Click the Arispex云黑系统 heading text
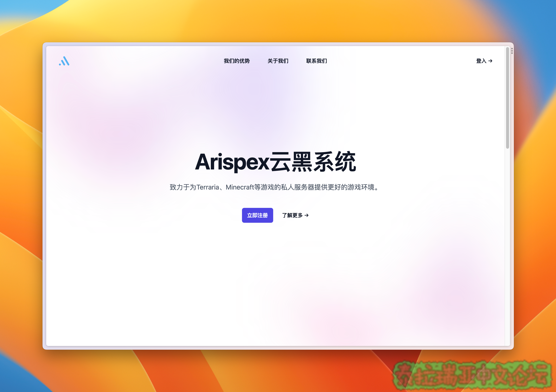556x392 pixels. click(276, 162)
